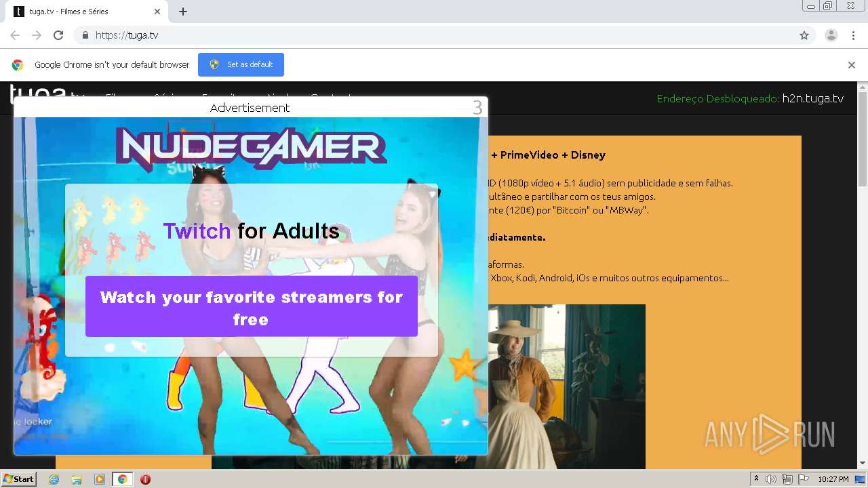
Task: Click the tuga.tv site logo
Action: click(47, 91)
